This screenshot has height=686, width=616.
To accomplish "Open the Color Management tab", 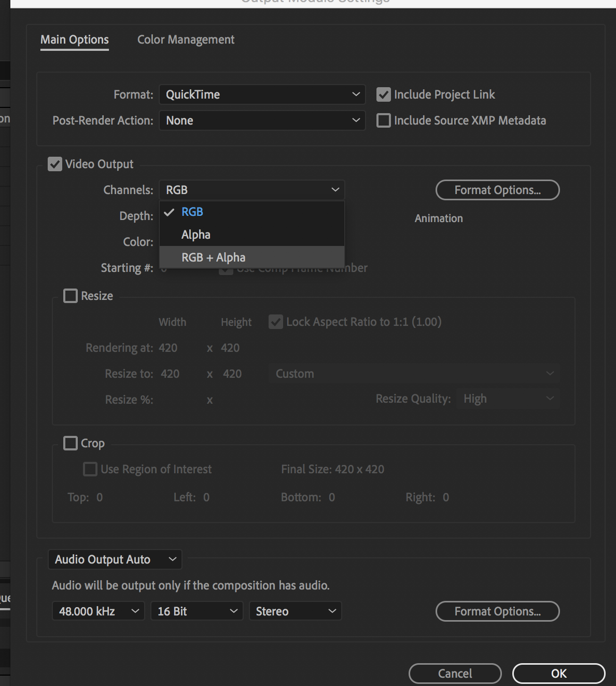I will coord(186,40).
